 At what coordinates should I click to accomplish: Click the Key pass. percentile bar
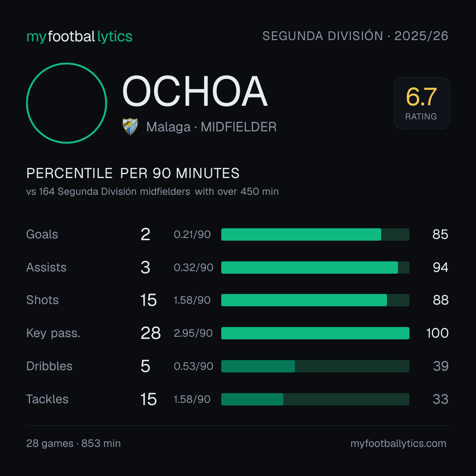click(315, 333)
